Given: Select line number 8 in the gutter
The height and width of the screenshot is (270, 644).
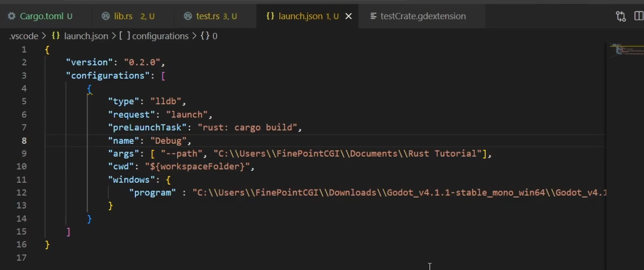Looking at the screenshot, I should click(24, 141).
